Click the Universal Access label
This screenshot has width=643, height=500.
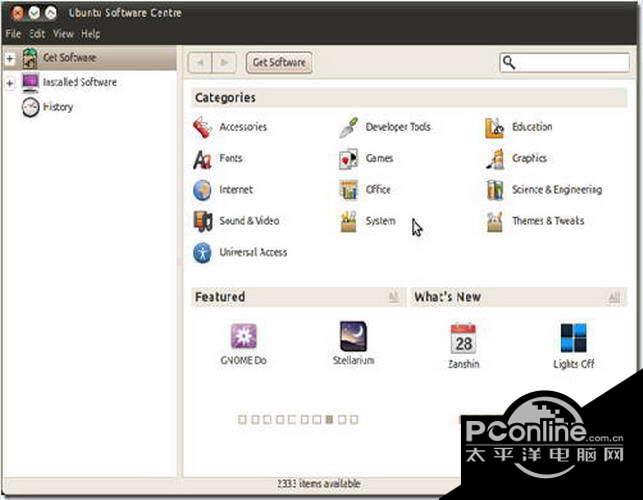[x=253, y=252]
